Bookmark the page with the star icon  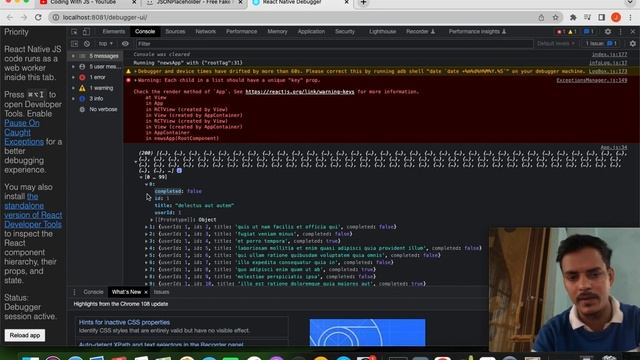tap(555, 18)
